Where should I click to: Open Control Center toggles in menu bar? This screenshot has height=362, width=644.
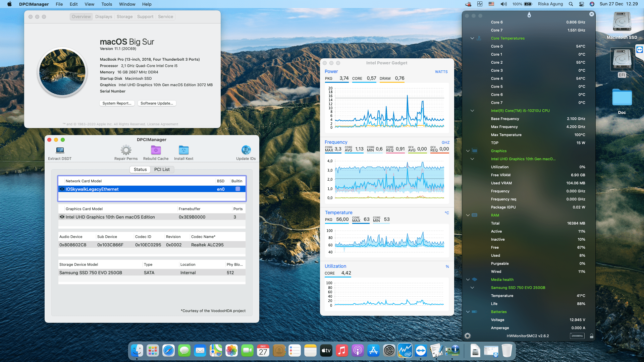pyautogui.click(x=582, y=4)
